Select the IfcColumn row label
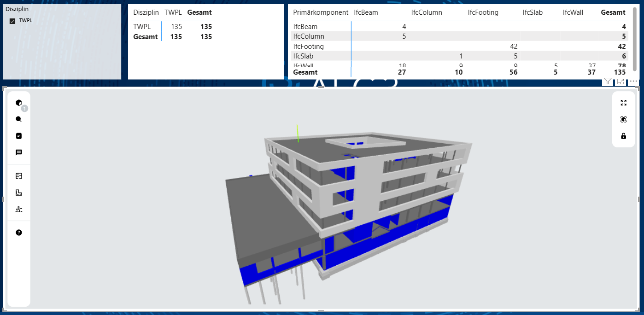This screenshot has width=644, height=315. (309, 36)
